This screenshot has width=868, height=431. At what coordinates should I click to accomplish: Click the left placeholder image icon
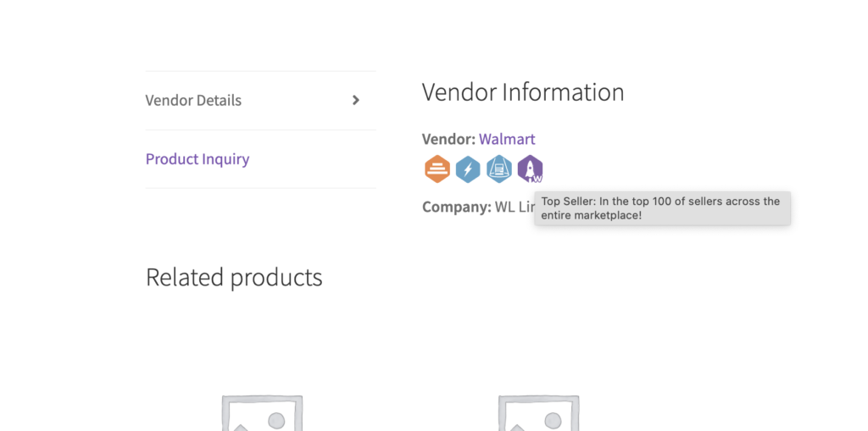click(x=262, y=412)
